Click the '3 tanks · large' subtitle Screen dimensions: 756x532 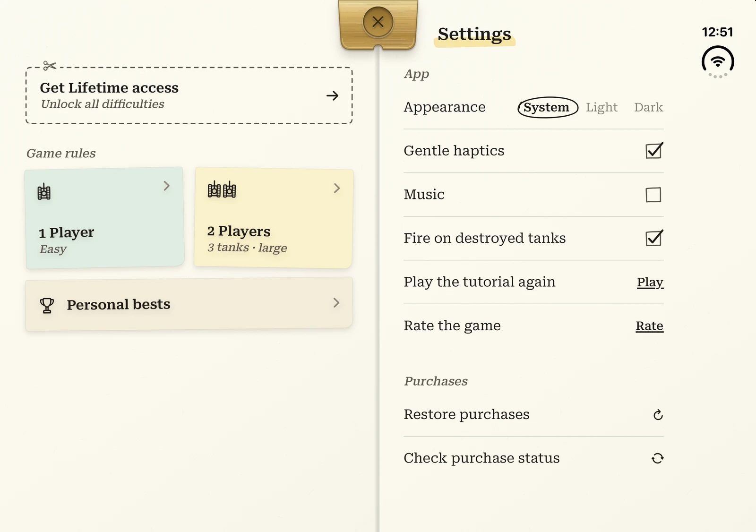(247, 248)
